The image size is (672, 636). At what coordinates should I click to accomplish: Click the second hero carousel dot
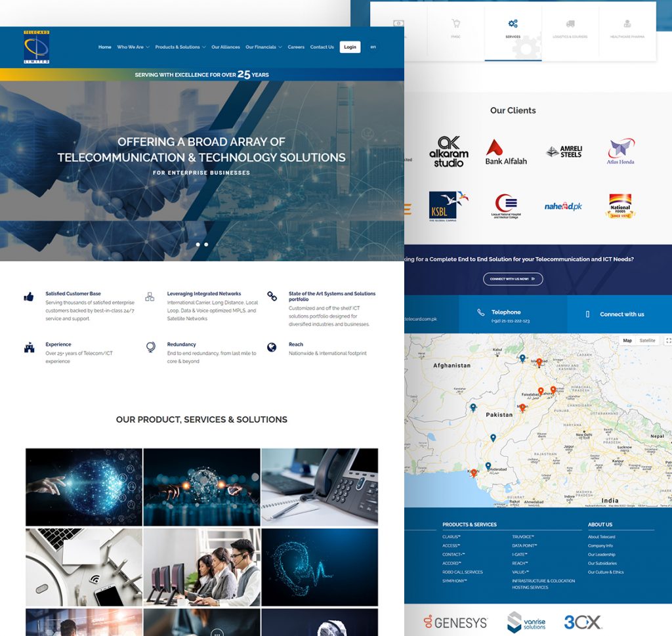pos(206,244)
